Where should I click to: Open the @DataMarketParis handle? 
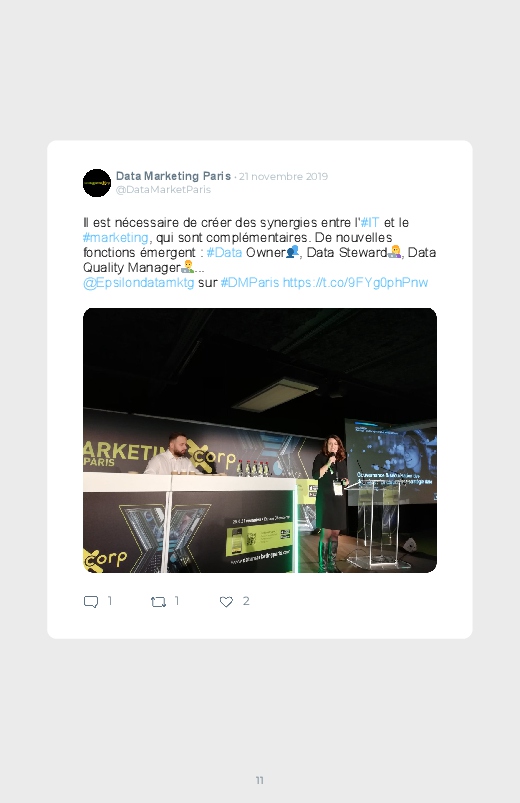point(163,189)
